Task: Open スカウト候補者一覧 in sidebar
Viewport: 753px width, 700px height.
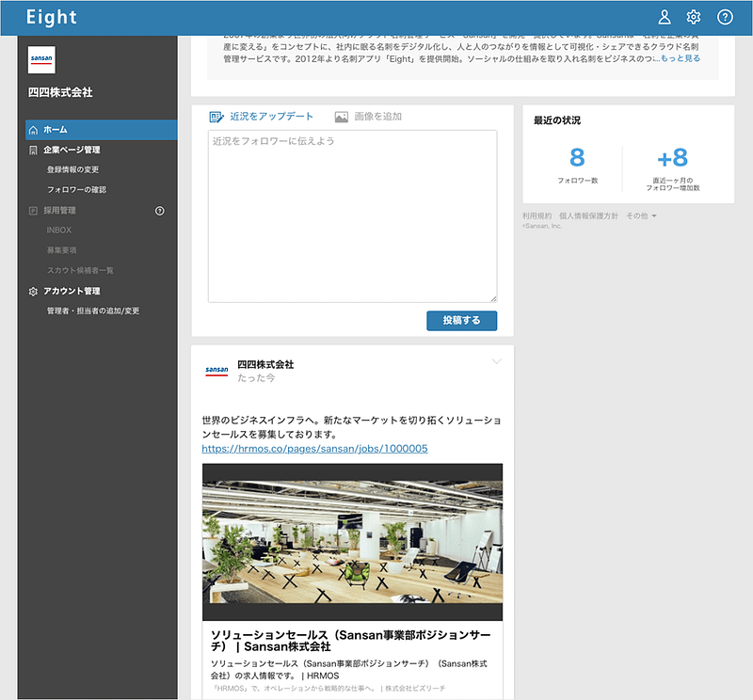Action: pyautogui.click(x=80, y=270)
